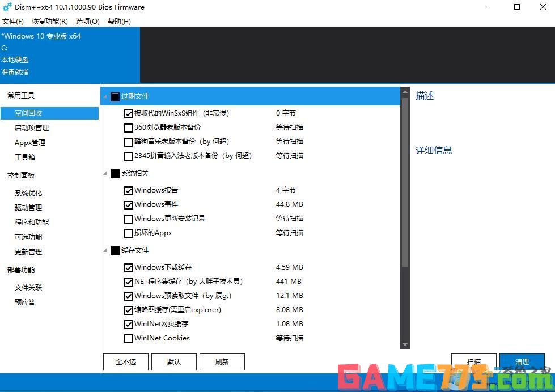Open the 帮助(H) menu
The image size is (555, 392).
point(119,22)
